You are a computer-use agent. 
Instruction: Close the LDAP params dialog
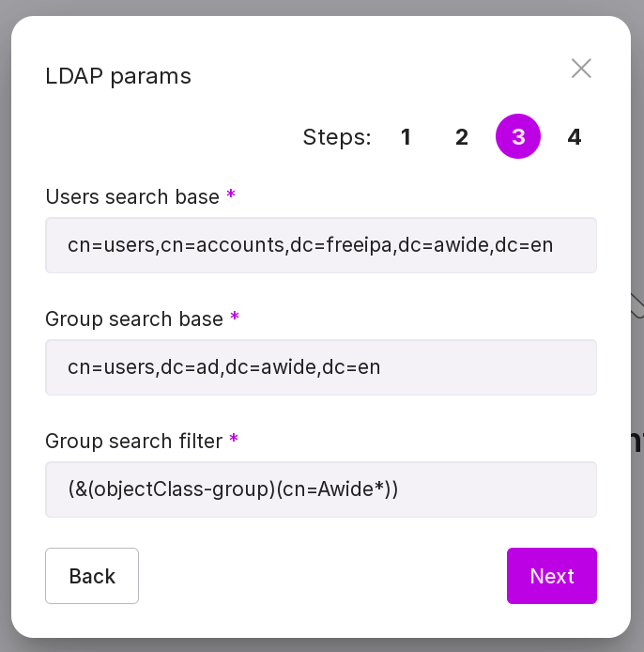click(581, 69)
